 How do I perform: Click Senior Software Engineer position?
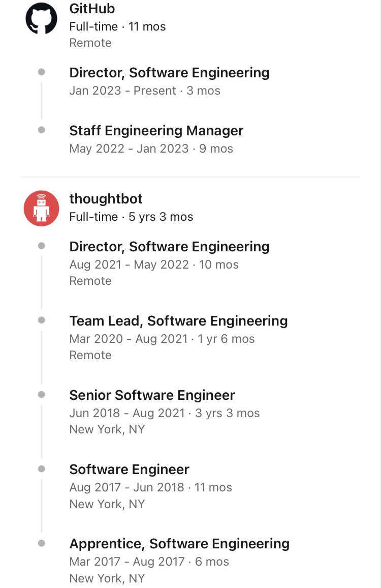(152, 395)
